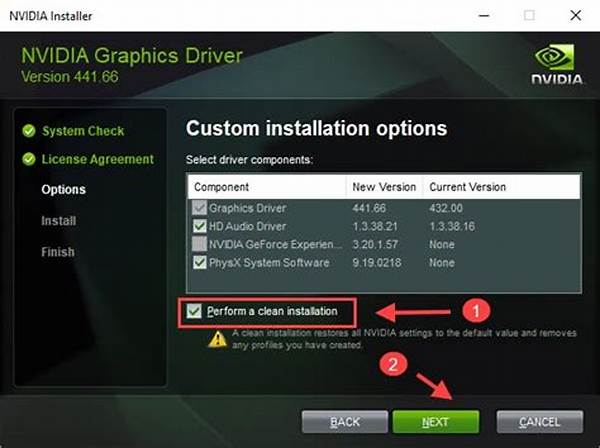Viewport: 600px width, 448px height.
Task: Toggle Perform a clean installation checkbox
Action: click(194, 311)
